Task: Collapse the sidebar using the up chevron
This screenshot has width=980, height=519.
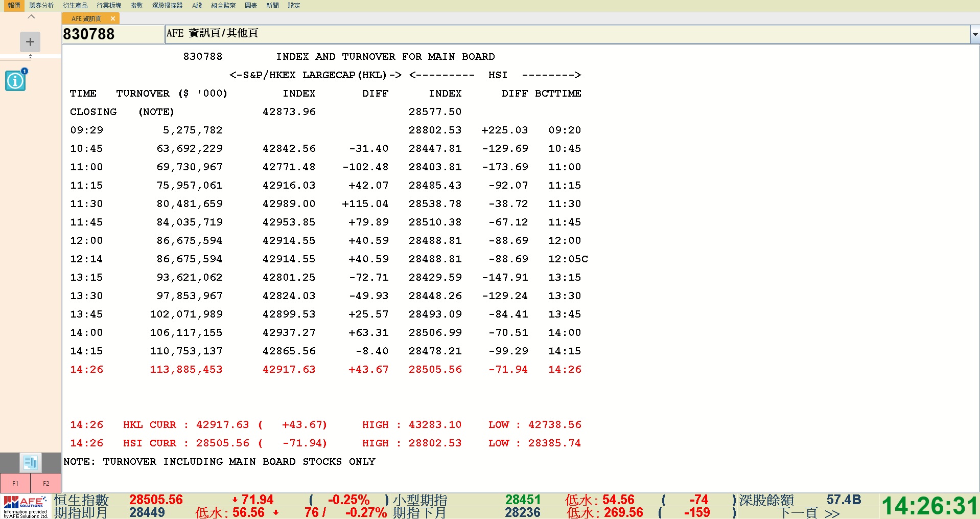Action: 31,17
